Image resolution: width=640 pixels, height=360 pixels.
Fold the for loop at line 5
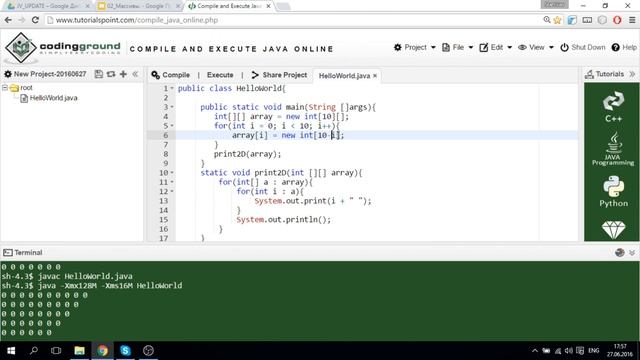pyautogui.click(x=172, y=126)
